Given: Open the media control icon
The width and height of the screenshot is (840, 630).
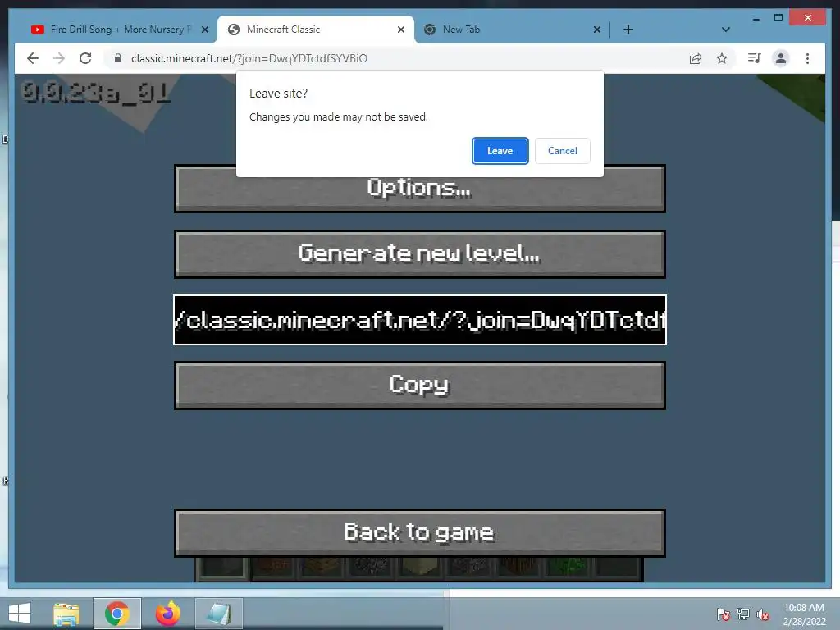Looking at the screenshot, I should click(x=755, y=58).
